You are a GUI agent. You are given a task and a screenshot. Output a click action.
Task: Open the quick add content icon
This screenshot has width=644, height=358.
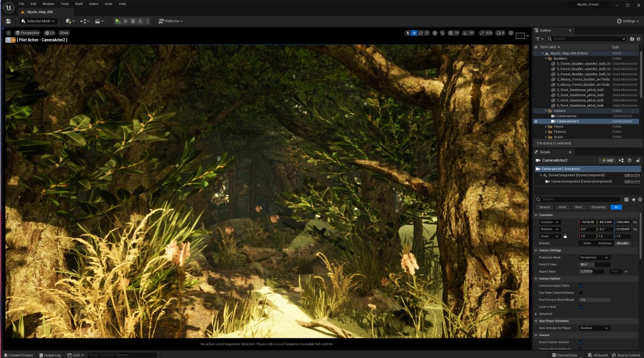point(69,21)
